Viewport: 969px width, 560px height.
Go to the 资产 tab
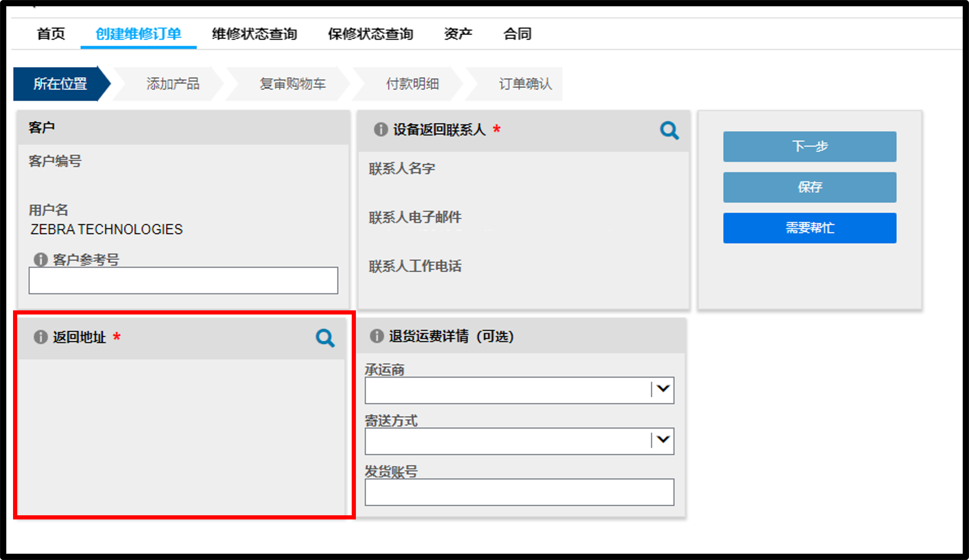click(x=458, y=34)
